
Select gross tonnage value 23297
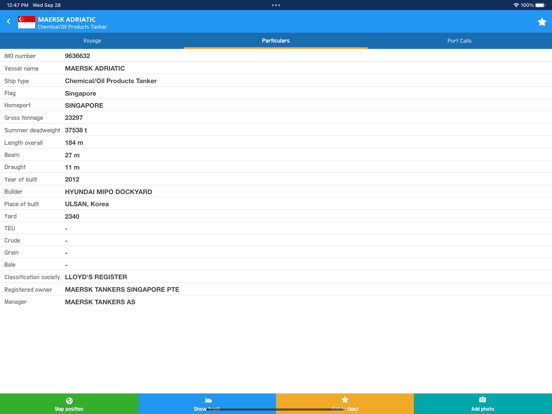click(x=74, y=118)
